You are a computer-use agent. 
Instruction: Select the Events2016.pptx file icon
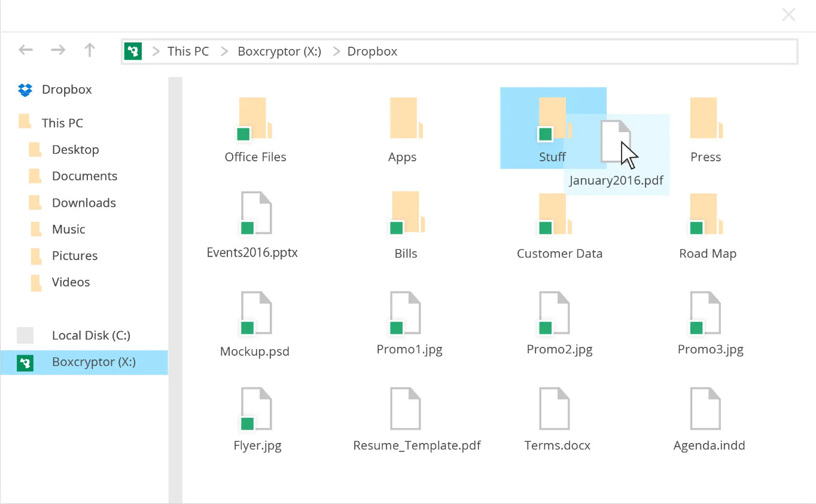[x=255, y=213]
